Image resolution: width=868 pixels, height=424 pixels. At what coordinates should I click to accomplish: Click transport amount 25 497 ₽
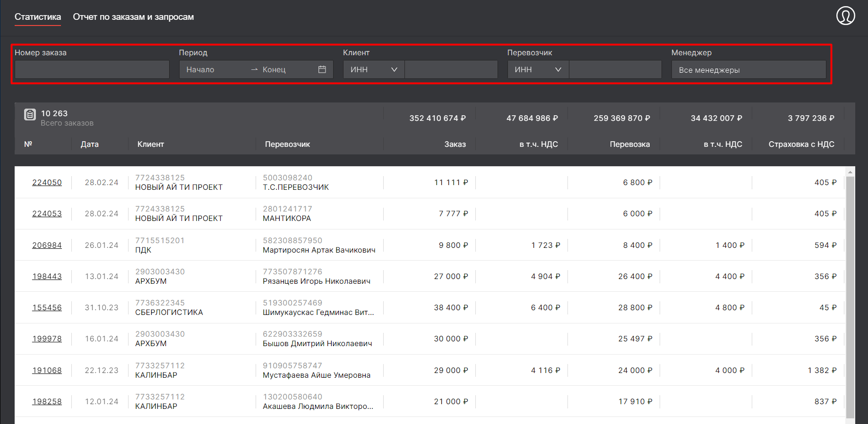[x=636, y=339]
